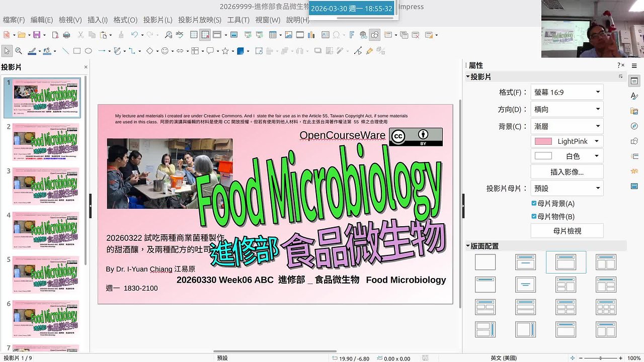The width and height of the screenshot is (644, 362).
Task: Select the Ellipse drawing tool
Action: 88,51
